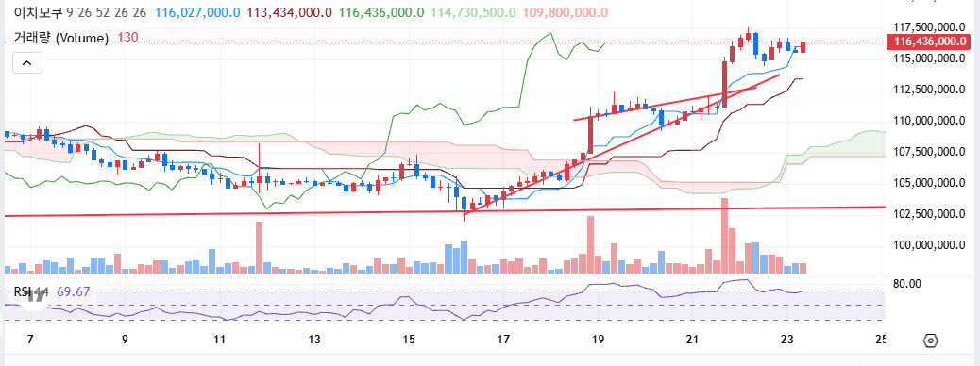Click date 7 on time axis

click(30, 340)
